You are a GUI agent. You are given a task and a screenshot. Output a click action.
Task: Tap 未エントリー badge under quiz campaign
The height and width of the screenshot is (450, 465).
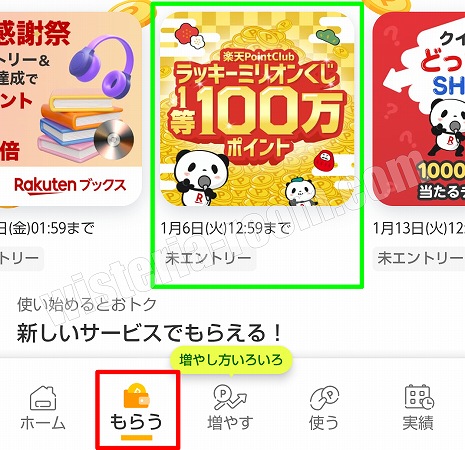tap(419, 258)
